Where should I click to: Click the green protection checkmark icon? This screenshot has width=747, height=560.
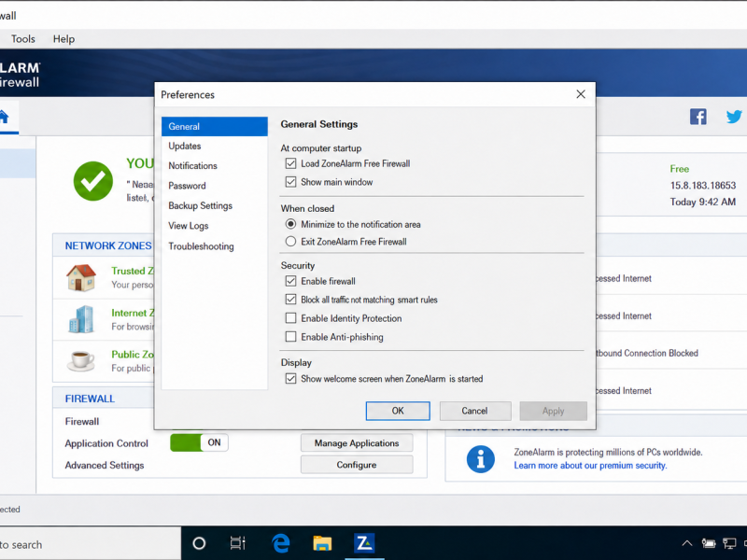(x=93, y=181)
